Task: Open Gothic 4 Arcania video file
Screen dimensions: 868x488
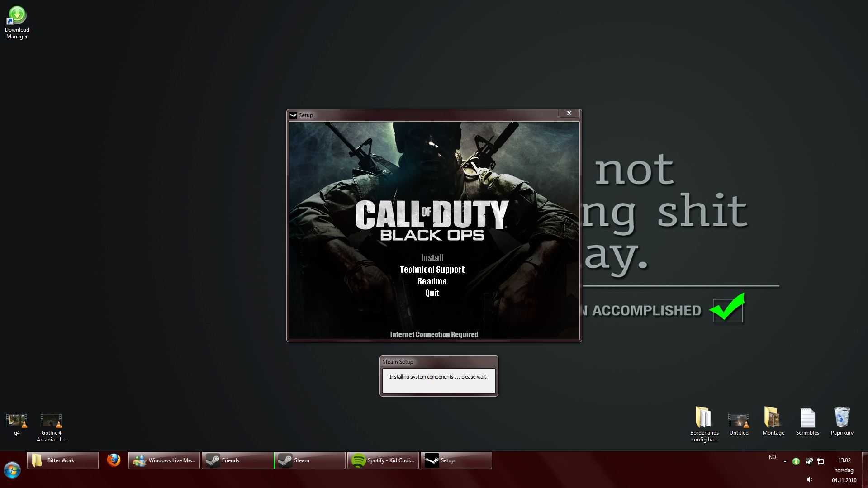Action: [x=51, y=427]
